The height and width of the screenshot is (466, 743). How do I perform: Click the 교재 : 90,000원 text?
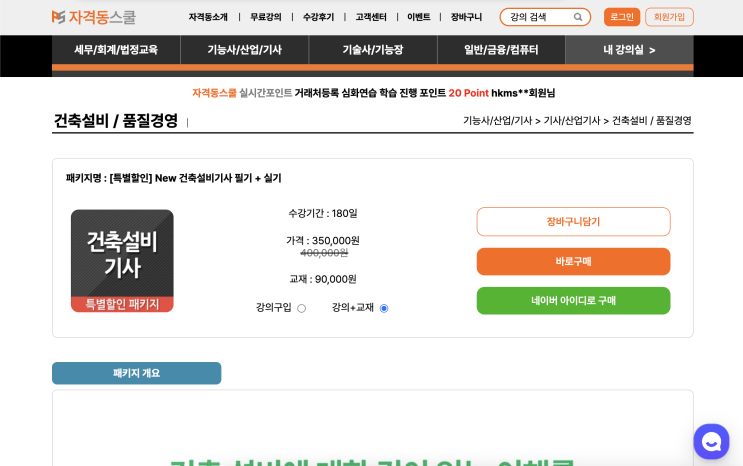pos(323,279)
